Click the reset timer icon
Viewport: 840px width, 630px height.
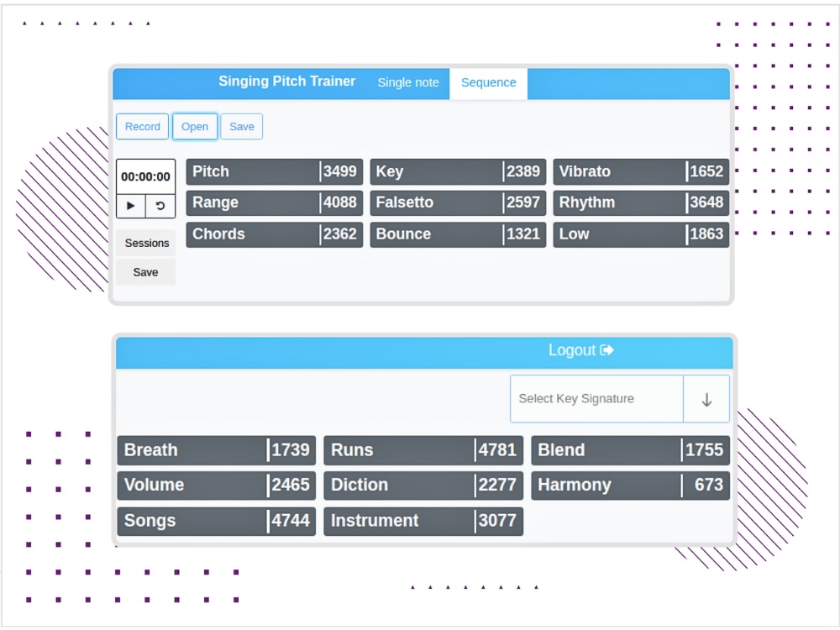coord(160,207)
